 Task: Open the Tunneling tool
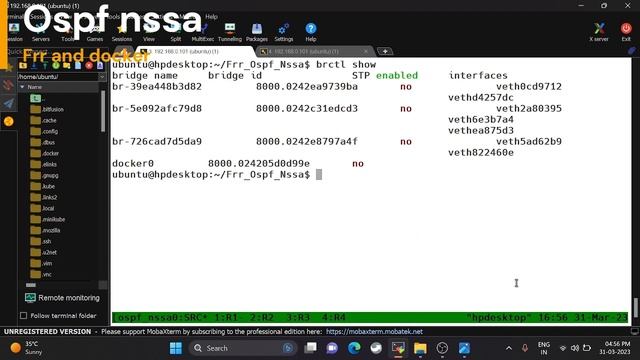tap(230, 33)
